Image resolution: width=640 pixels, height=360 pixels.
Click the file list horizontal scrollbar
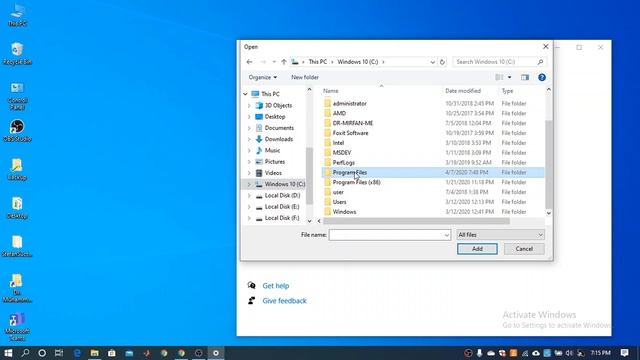pos(416,221)
